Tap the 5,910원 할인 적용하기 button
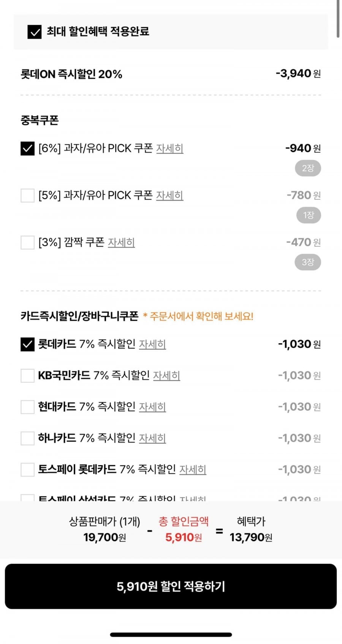Image resolution: width=342 pixels, height=644 pixels. (171, 586)
